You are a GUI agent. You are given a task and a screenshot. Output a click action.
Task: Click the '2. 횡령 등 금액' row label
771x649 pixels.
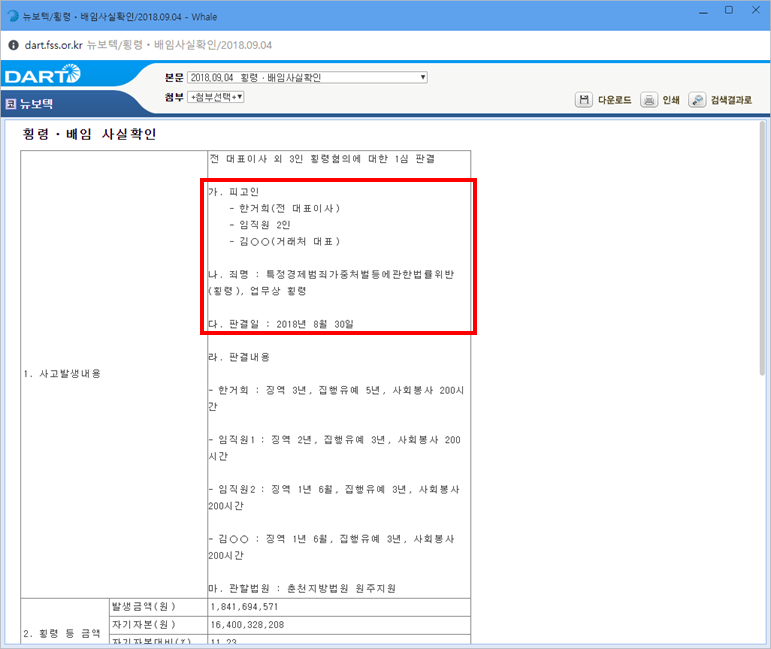click(x=61, y=633)
